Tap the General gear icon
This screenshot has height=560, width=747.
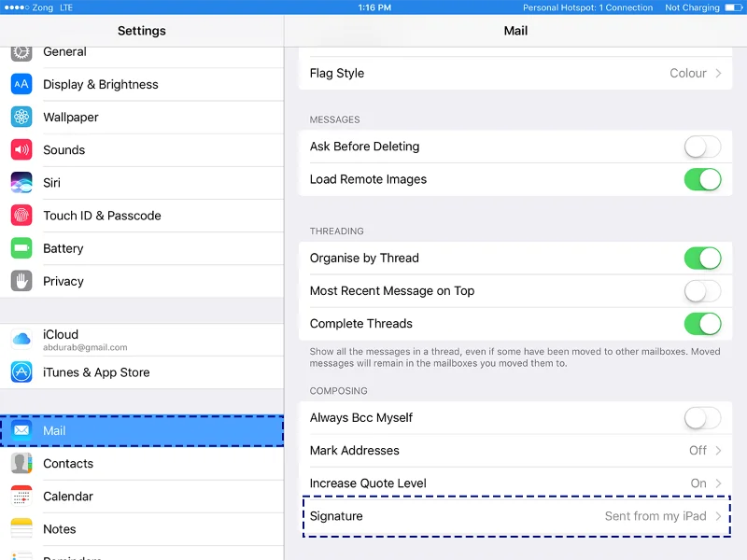21,52
